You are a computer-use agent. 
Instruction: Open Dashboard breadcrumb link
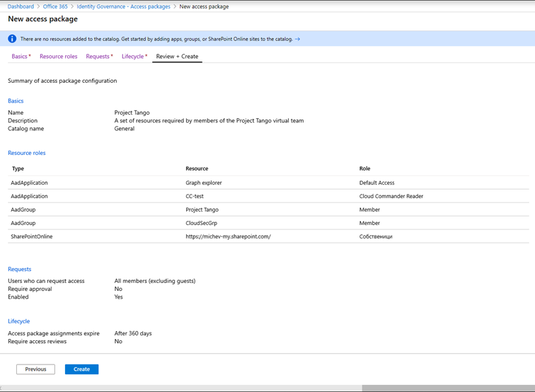21,6
